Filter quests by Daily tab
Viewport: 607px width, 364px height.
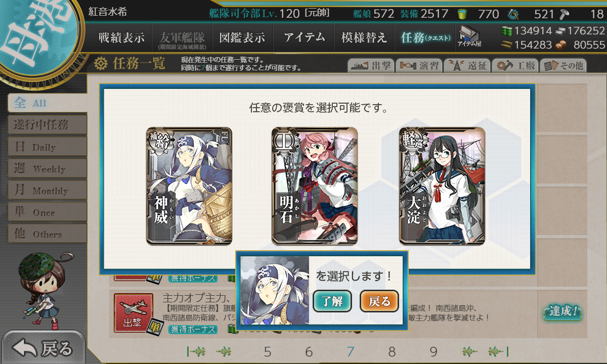tap(47, 147)
